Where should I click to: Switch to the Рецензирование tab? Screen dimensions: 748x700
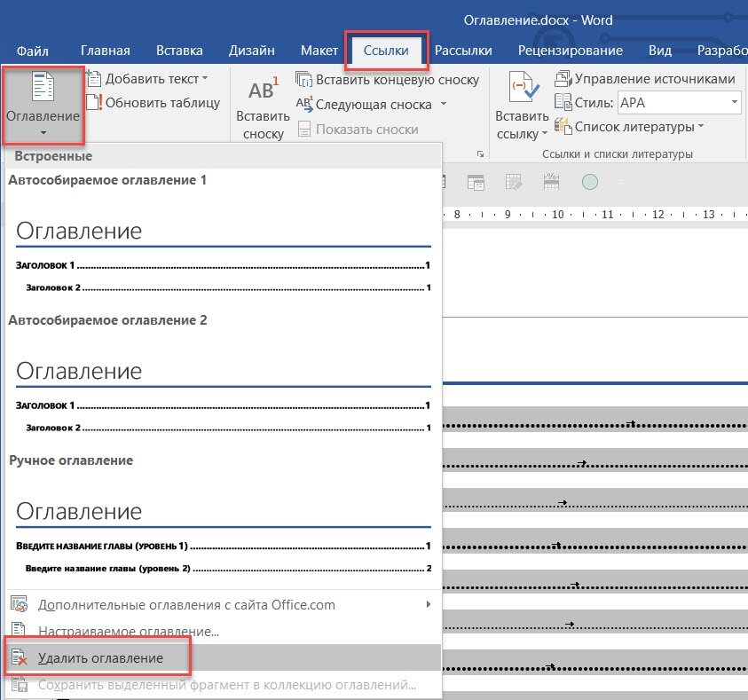570,51
